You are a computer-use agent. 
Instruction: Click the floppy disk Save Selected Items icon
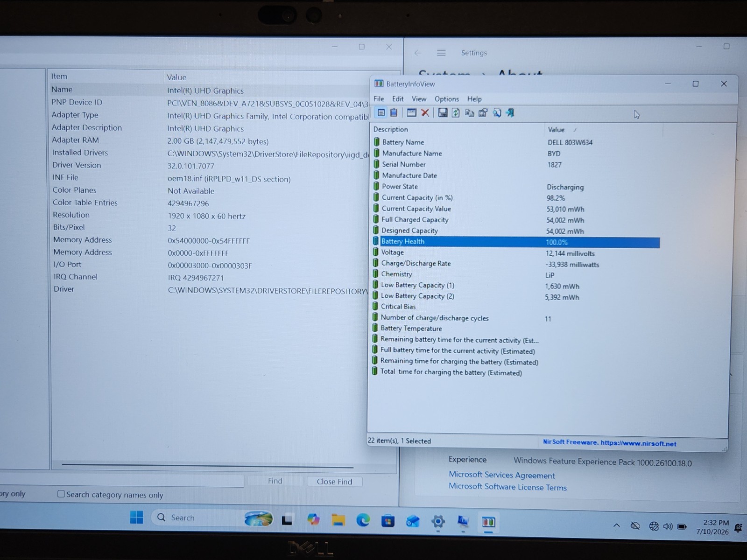443,112
